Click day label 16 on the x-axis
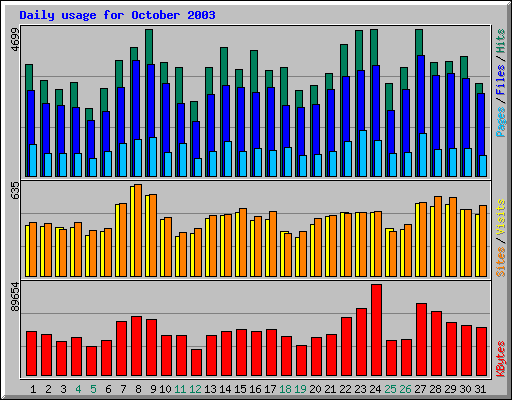This screenshot has width=512, height=400. (x=255, y=389)
